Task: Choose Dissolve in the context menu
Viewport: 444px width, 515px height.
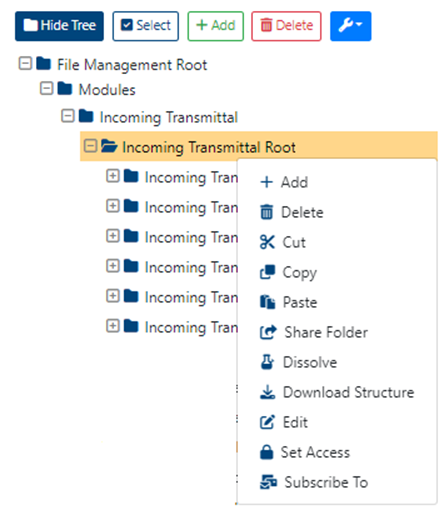Action: pyautogui.click(x=337, y=362)
